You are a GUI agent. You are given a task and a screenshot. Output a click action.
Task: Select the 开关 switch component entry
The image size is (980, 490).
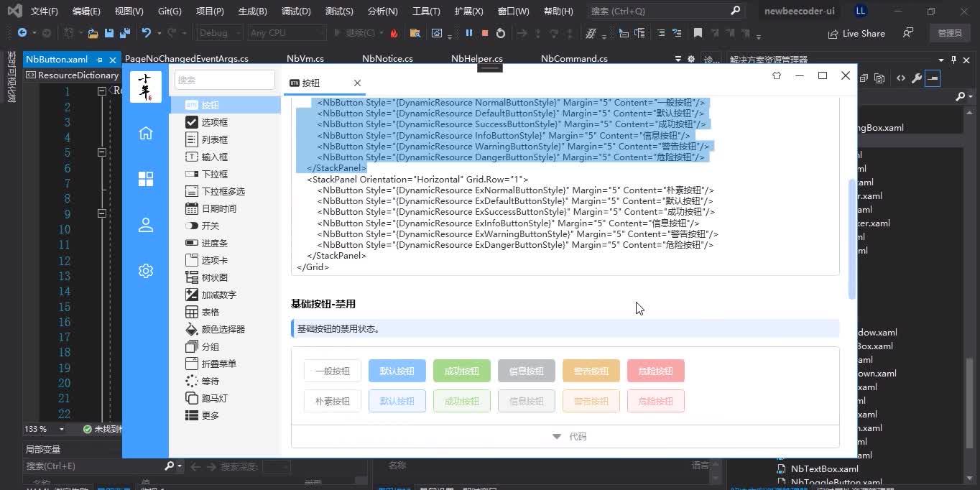(x=208, y=226)
